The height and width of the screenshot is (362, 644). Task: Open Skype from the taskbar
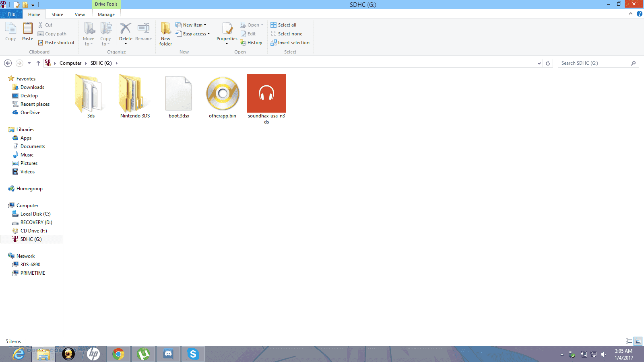pyautogui.click(x=193, y=354)
